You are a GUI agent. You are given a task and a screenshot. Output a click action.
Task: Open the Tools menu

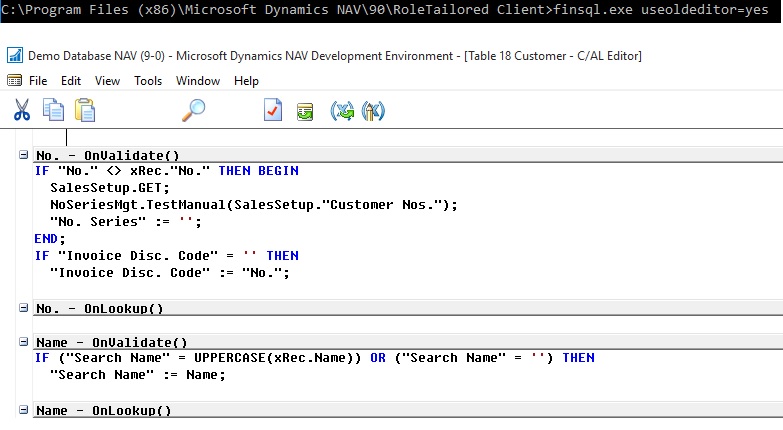(148, 80)
